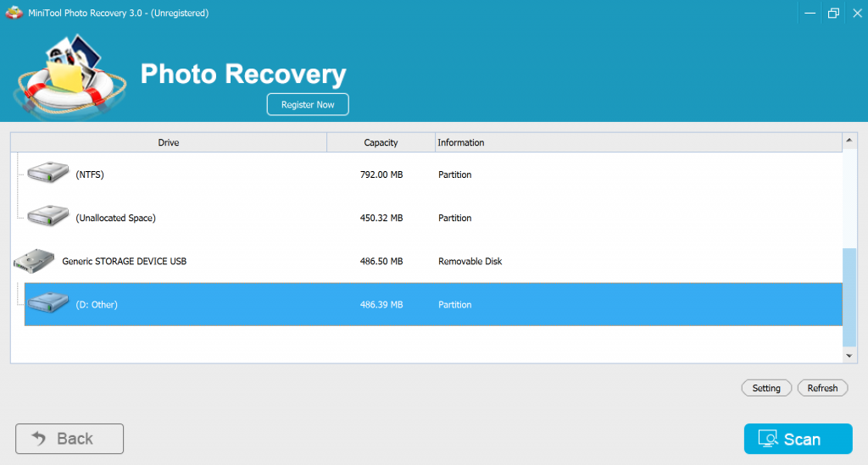Click the MiniTool app icon in title bar
868x465 pixels.
[x=14, y=13]
